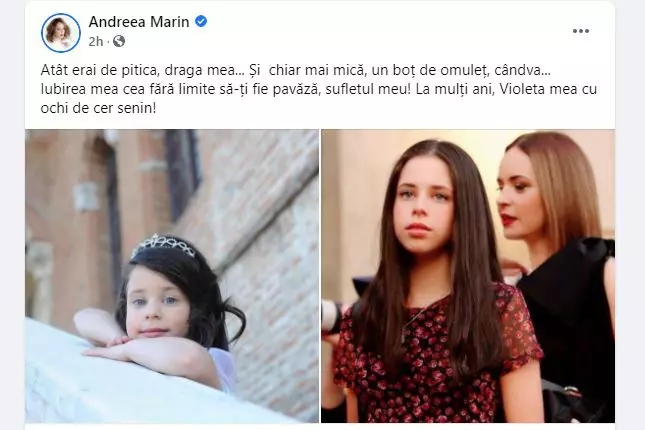The image size is (645, 430).
Task: Open the circular profile picture avatar
Action: (x=61, y=33)
